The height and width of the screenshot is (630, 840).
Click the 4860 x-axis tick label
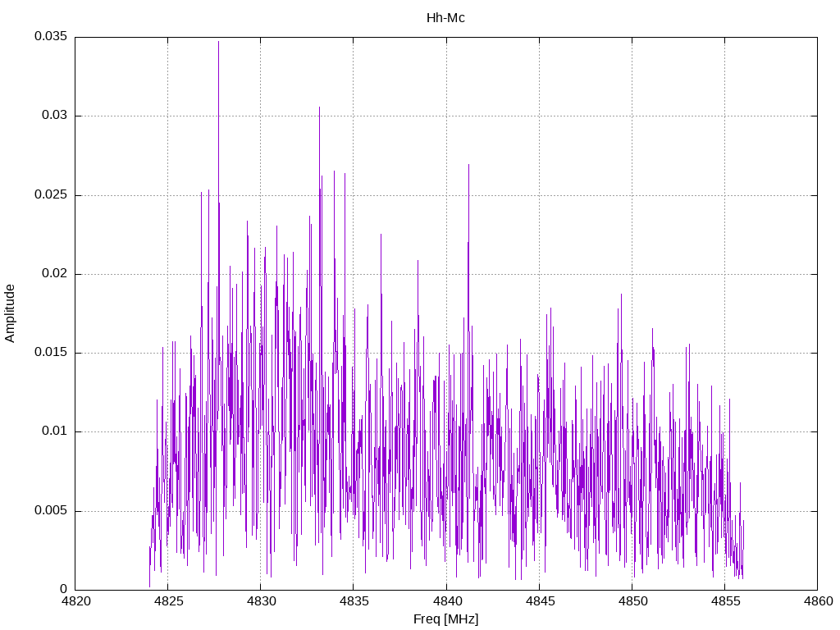[x=818, y=601]
